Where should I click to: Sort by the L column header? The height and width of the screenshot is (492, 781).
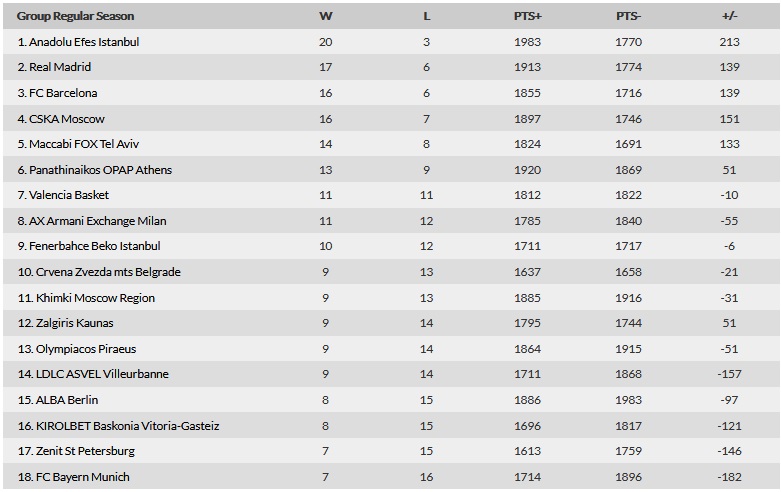[426, 16]
